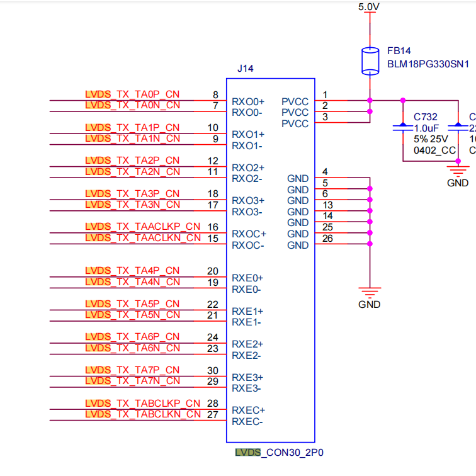Select the FB14 ferrite bead symbol
The image size is (476, 476).
(370, 61)
